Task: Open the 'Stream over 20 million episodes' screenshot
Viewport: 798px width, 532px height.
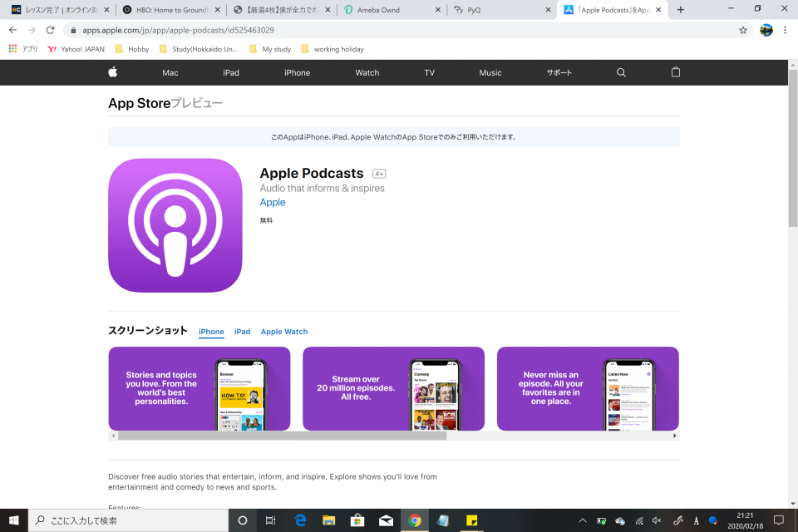Action: tap(393, 388)
